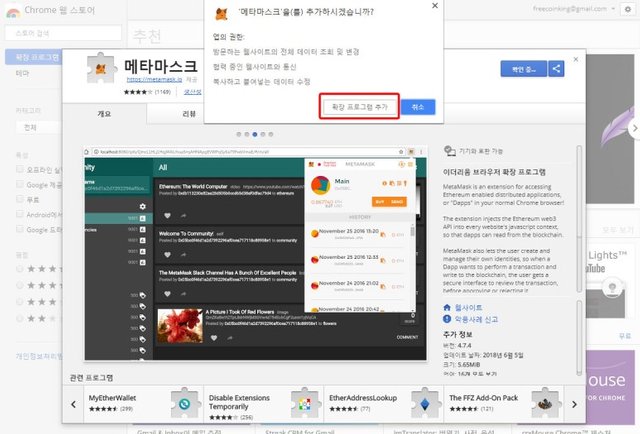Screen dimensions: 640x434
Task: Switch to the 개요 tab
Action: coord(104,114)
